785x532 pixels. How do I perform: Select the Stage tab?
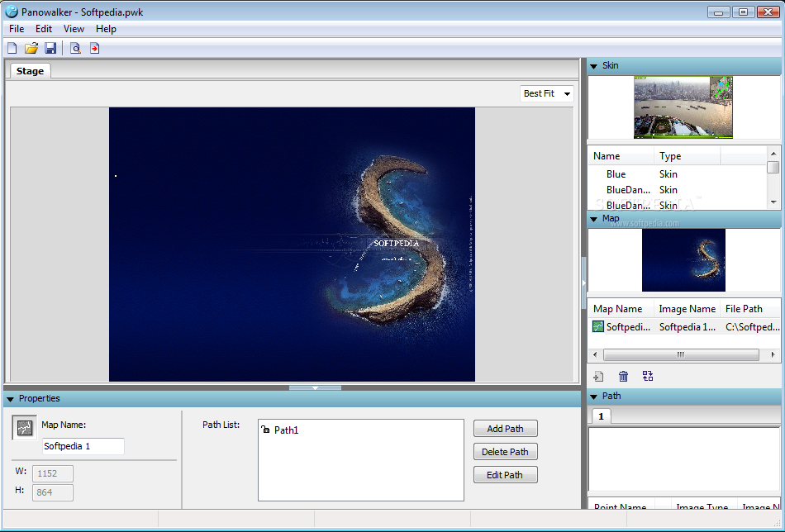point(30,71)
